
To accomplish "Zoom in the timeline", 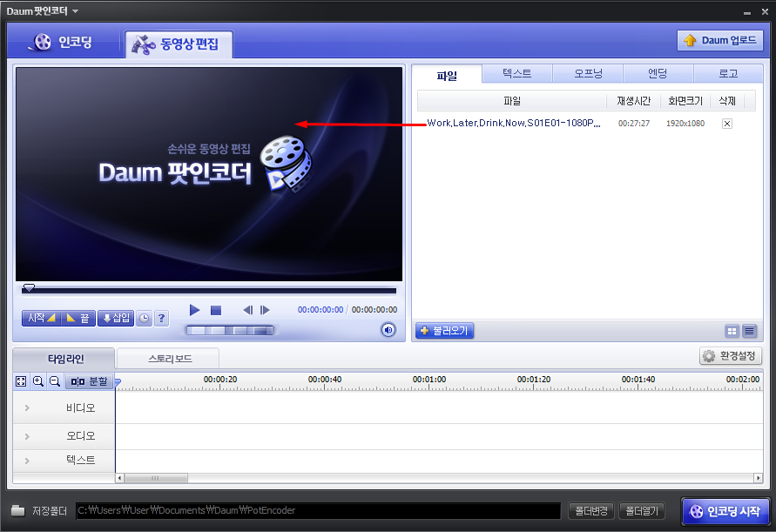I will pyautogui.click(x=38, y=381).
